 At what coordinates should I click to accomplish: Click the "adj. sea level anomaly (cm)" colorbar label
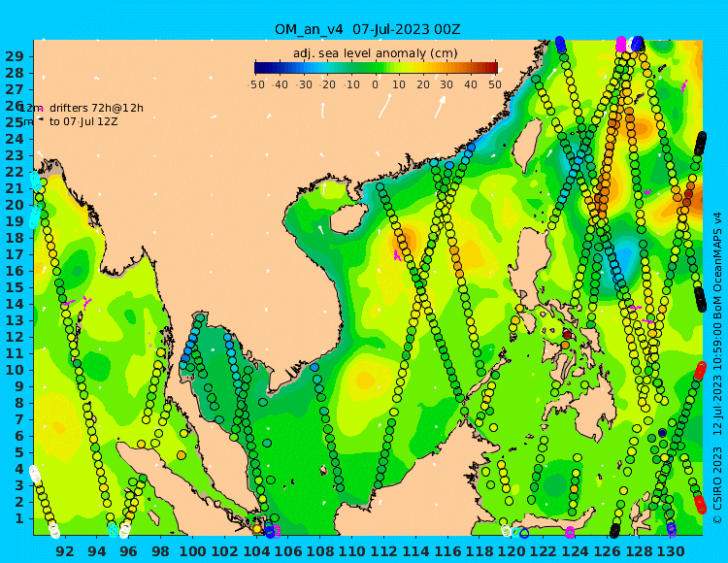click(375, 53)
